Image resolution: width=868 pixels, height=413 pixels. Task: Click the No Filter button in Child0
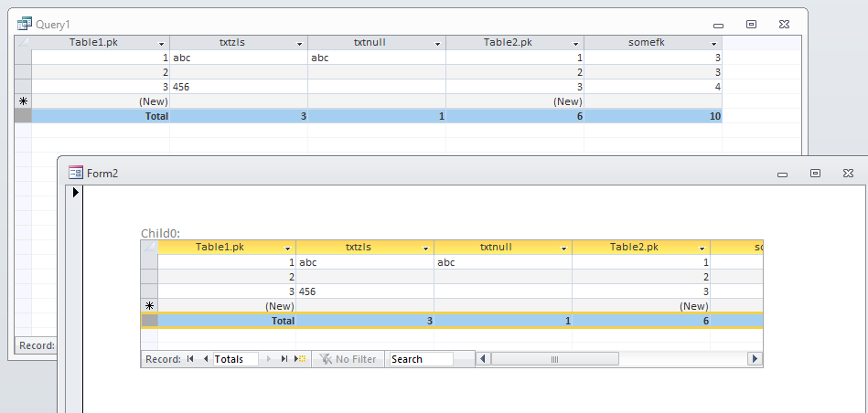[348, 359]
